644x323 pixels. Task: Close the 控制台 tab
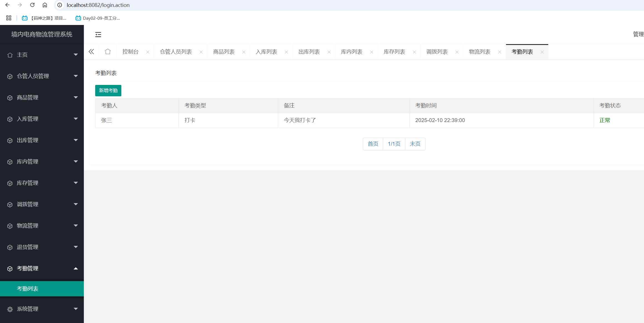point(148,52)
